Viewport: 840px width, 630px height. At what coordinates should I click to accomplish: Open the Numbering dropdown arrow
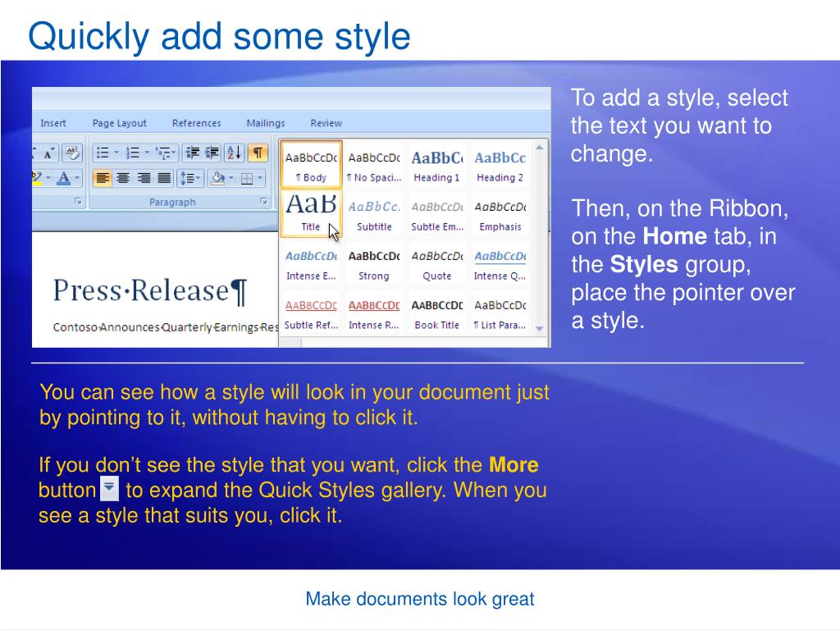[146, 153]
